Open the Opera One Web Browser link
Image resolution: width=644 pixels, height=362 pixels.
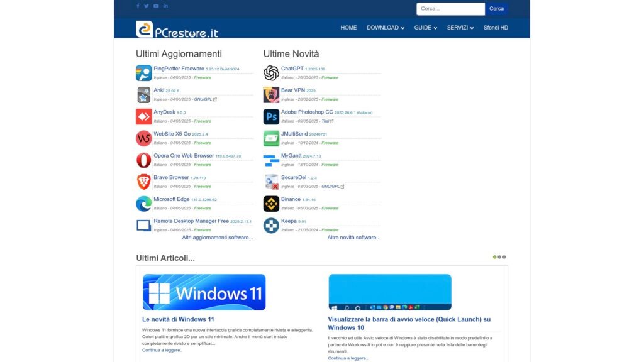[184, 156]
